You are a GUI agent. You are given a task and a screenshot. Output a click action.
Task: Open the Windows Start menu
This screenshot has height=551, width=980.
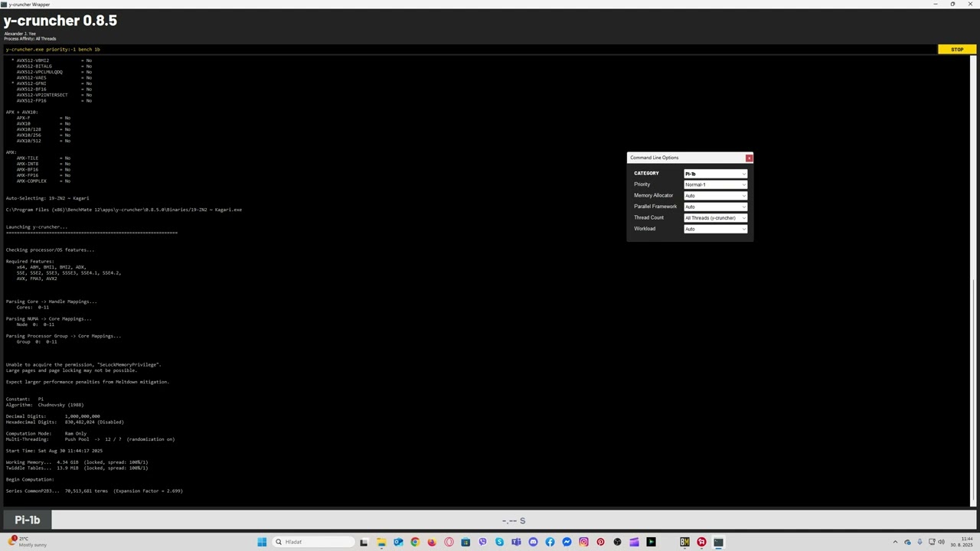coord(262,542)
